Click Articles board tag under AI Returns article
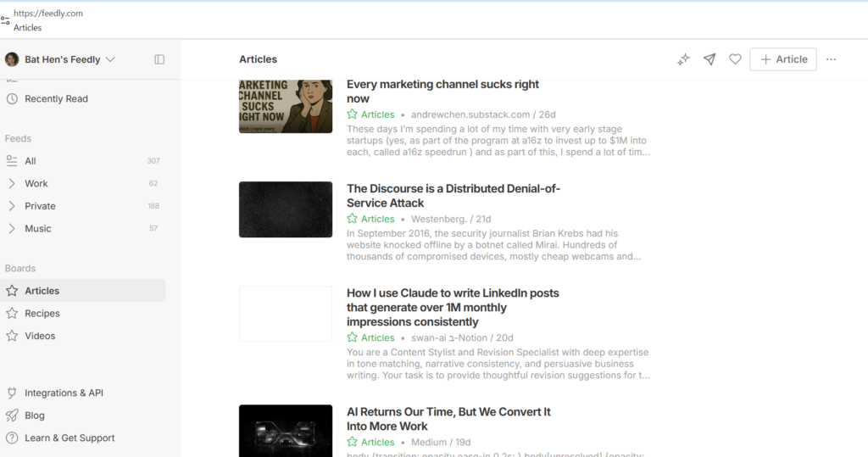This screenshot has height=457, width=868. click(x=377, y=442)
